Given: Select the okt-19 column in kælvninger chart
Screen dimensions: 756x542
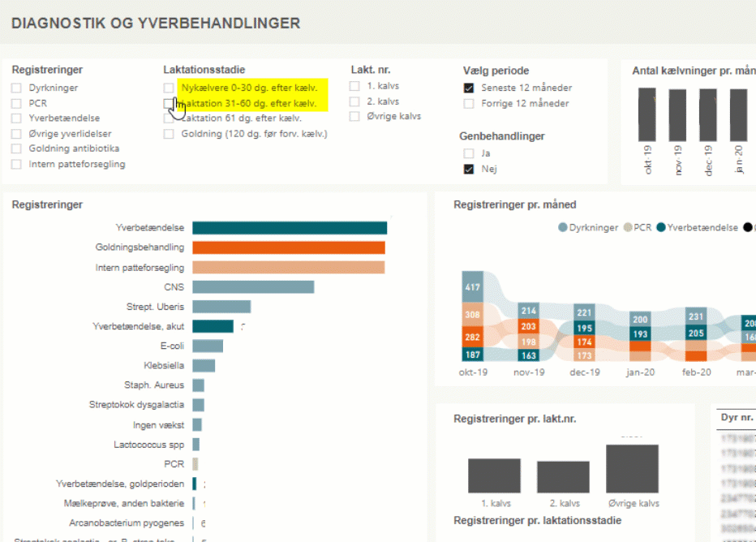Looking at the screenshot, I should (x=648, y=114).
